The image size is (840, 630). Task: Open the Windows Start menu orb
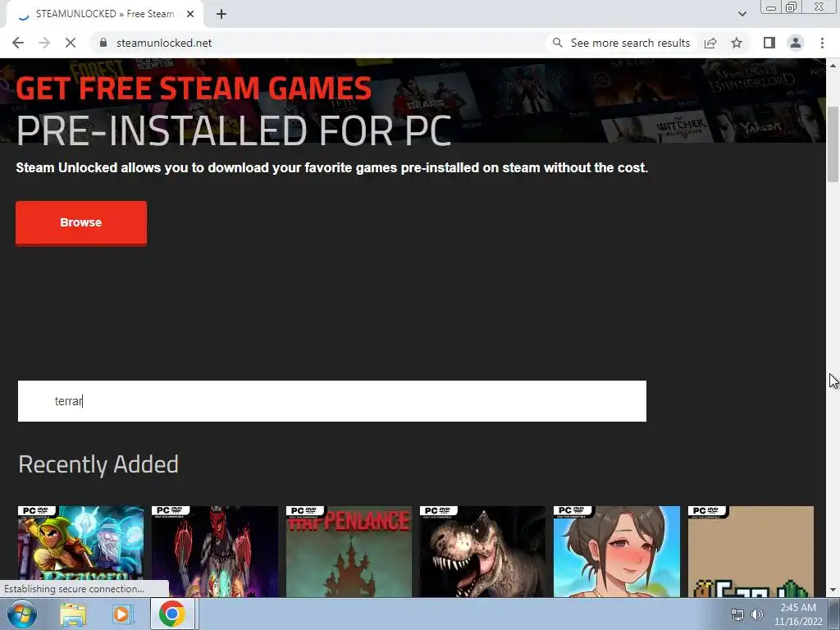coord(21,614)
